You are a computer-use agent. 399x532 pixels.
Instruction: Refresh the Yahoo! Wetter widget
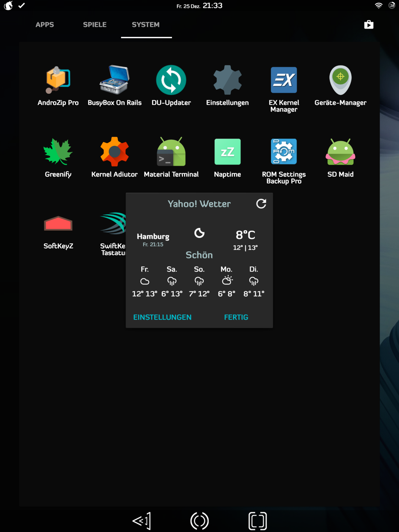point(261,203)
